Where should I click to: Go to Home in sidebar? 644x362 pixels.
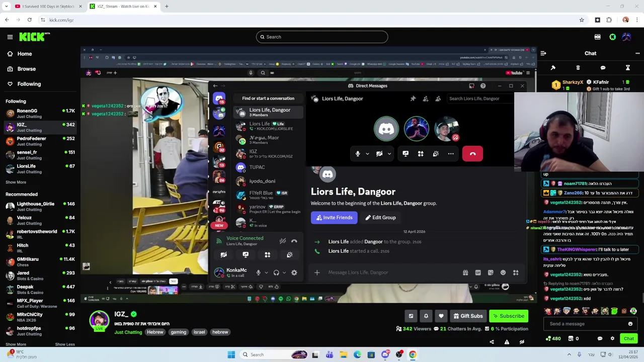24,54
